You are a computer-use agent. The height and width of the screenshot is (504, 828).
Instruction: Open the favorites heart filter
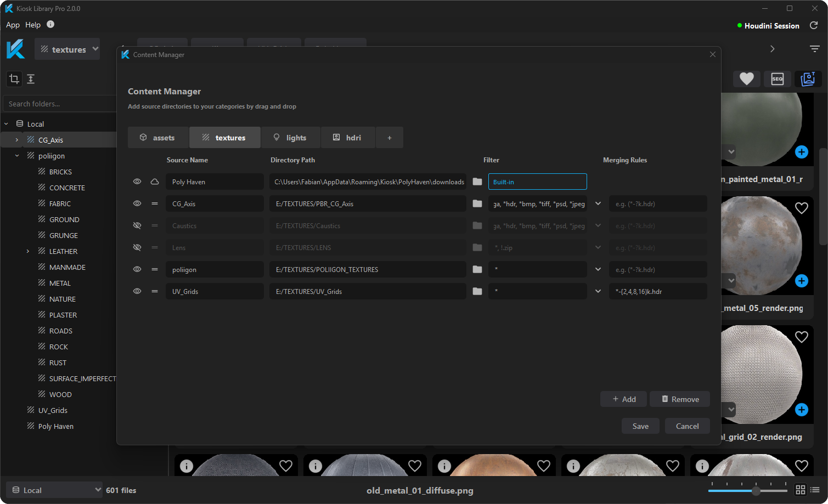[x=747, y=79]
